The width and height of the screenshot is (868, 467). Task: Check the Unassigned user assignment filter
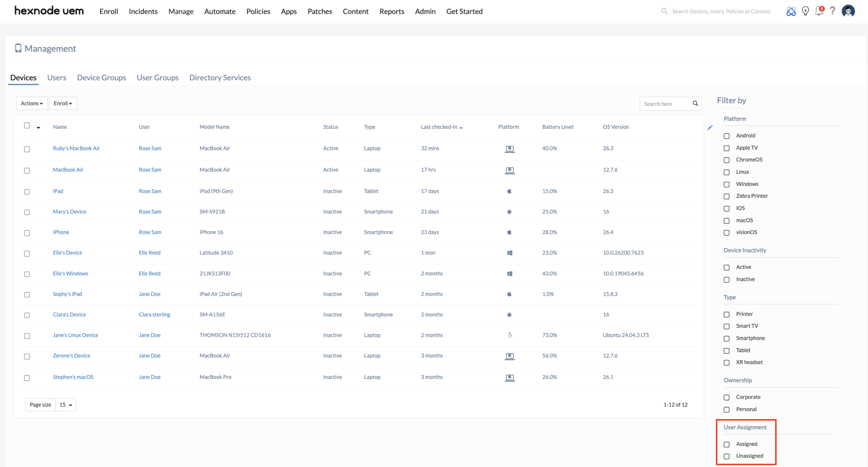tap(727, 456)
